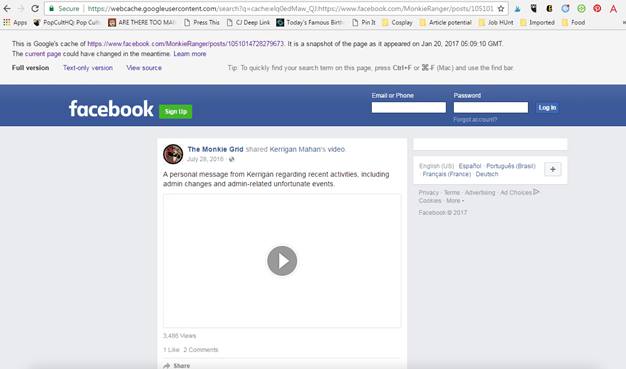Open The Monkie Grid page link

pyautogui.click(x=215, y=149)
